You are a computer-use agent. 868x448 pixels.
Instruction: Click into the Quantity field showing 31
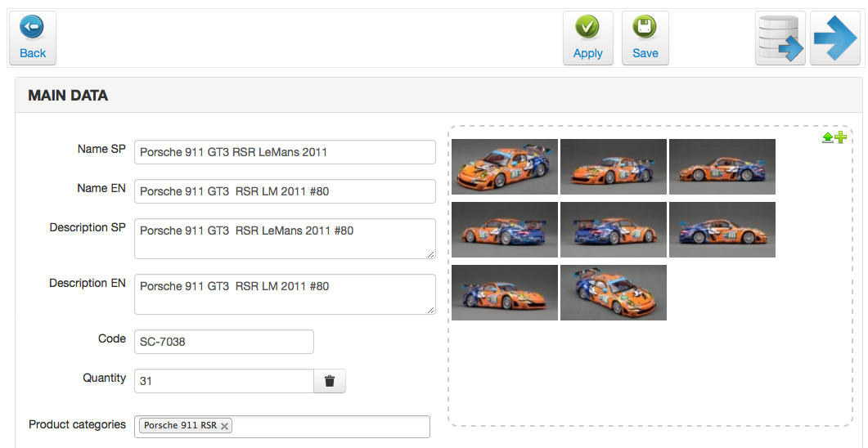pyautogui.click(x=224, y=381)
